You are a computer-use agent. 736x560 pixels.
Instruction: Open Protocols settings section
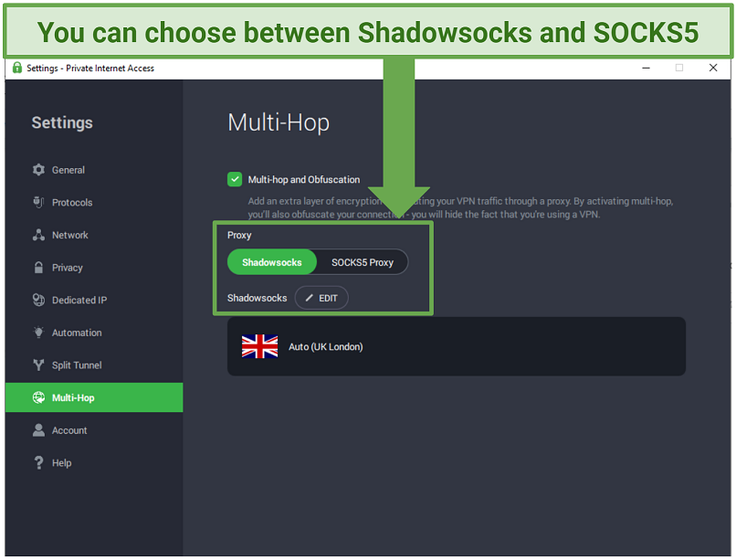tap(94, 202)
